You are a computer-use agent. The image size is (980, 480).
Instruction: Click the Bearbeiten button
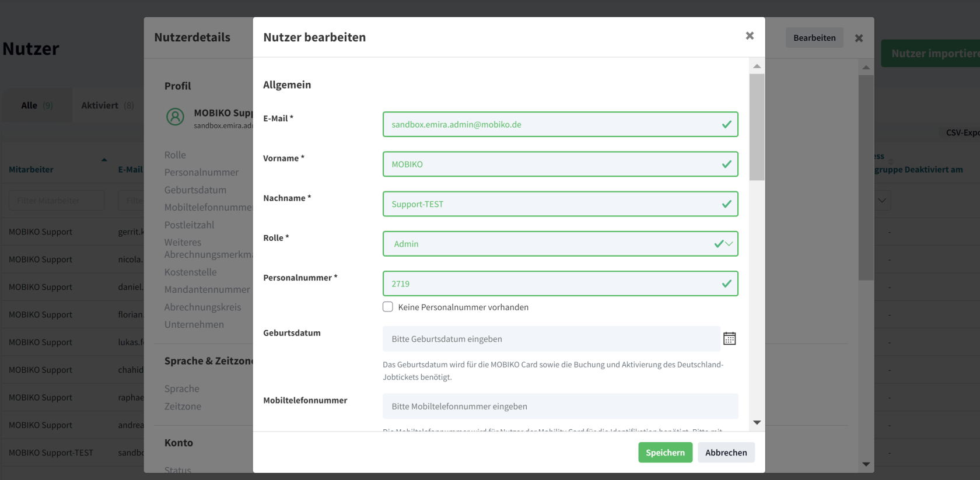(814, 38)
